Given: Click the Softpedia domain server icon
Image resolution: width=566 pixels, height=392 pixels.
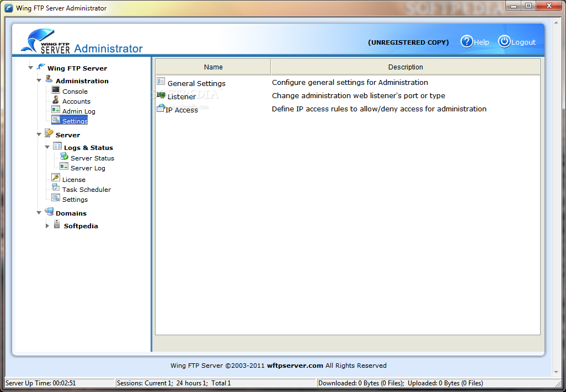Looking at the screenshot, I should (57, 224).
